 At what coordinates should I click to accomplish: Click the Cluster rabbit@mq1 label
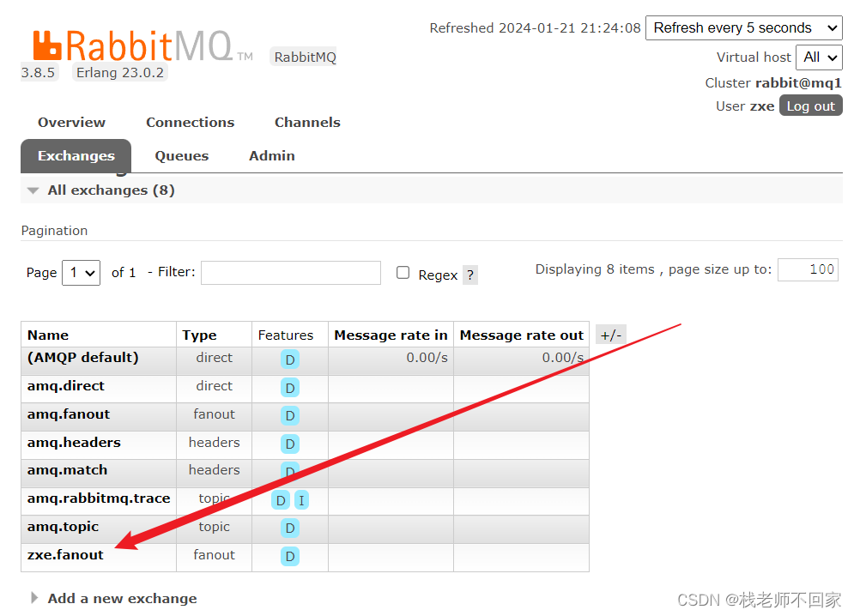coord(773,82)
